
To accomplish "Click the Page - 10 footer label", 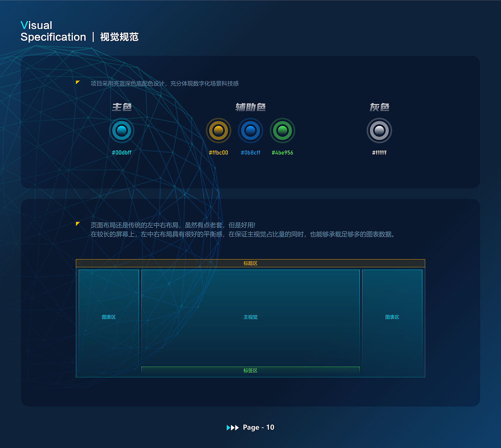I will [x=258, y=427].
